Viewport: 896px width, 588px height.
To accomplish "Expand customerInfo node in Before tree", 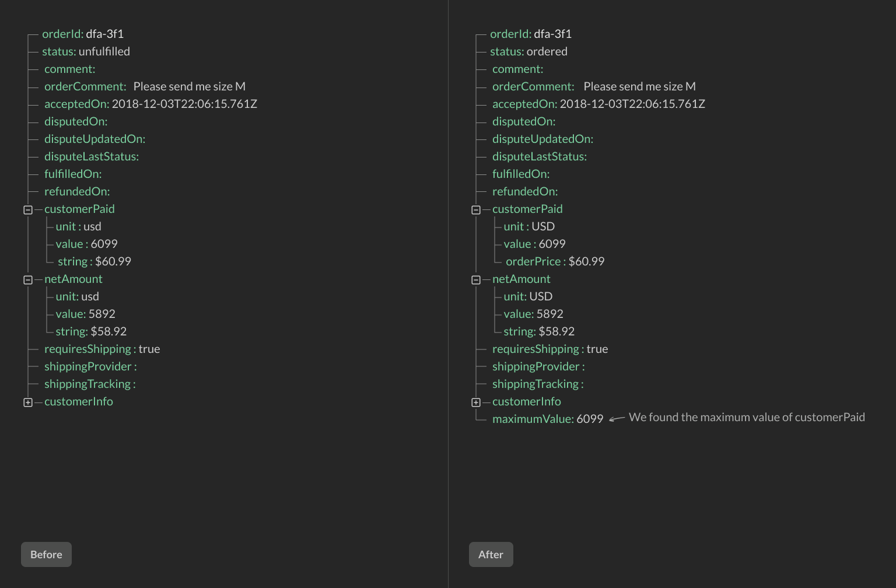I will (x=28, y=402).
